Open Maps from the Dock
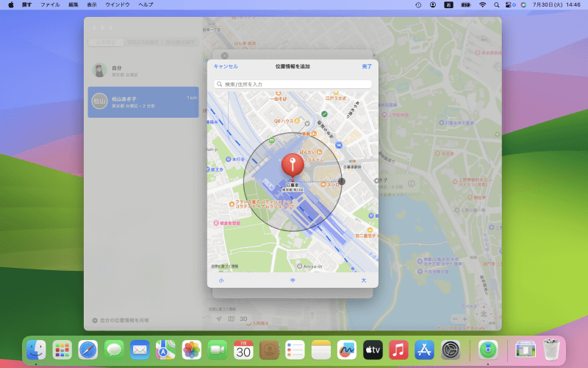Viewport: 588px width, 368px height. (x=166, y=350)
